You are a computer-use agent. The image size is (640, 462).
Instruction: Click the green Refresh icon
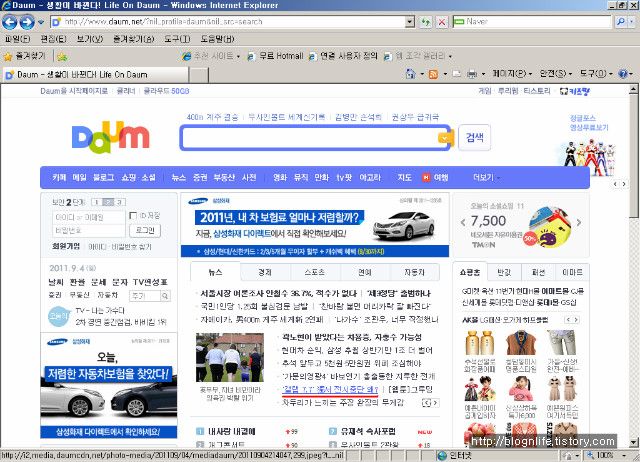click(x=426, y=22)
